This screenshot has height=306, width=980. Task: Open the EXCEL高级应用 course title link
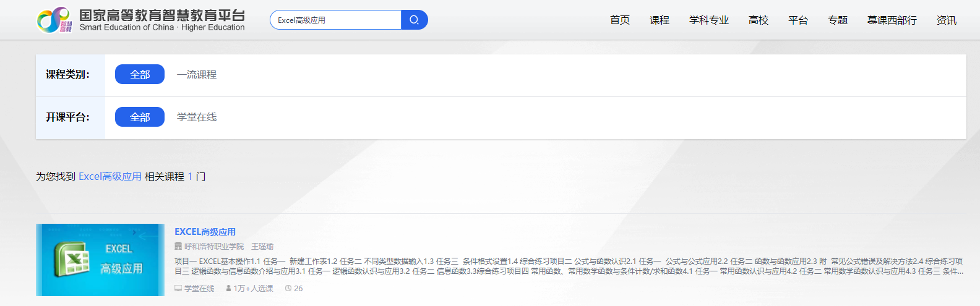tap(205, 232)
